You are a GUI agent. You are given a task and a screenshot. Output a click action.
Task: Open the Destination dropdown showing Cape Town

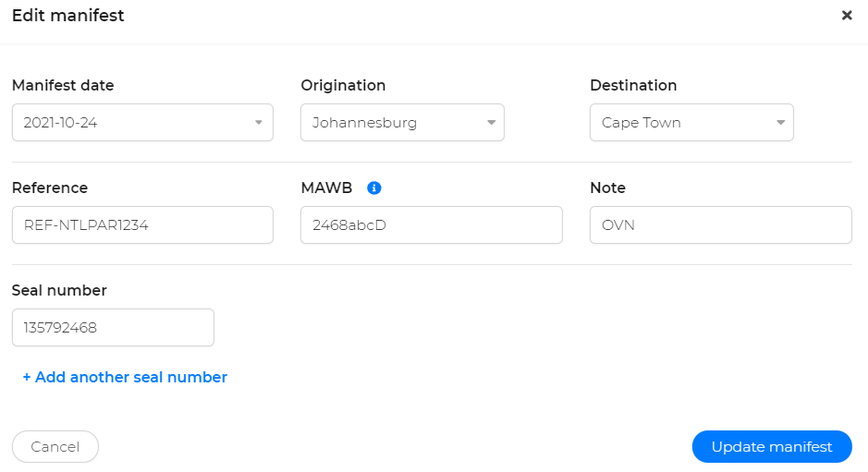pos(691,122)
